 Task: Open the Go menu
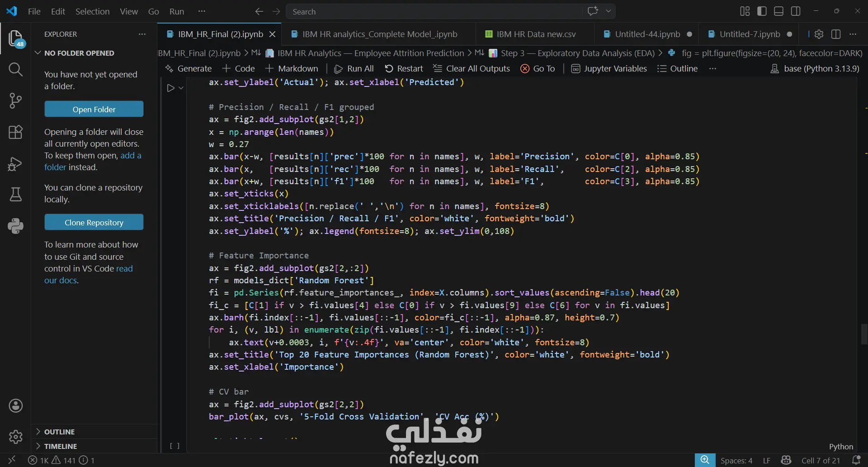coord(153,11)
